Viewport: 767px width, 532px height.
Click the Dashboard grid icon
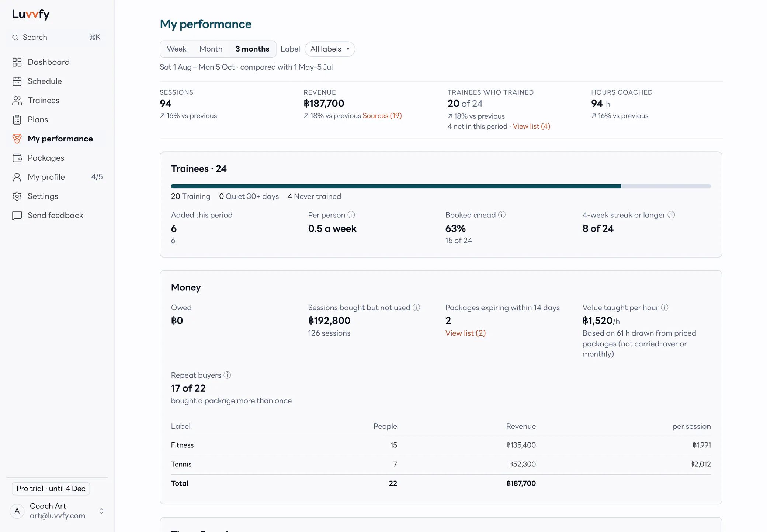pos(17,62)
